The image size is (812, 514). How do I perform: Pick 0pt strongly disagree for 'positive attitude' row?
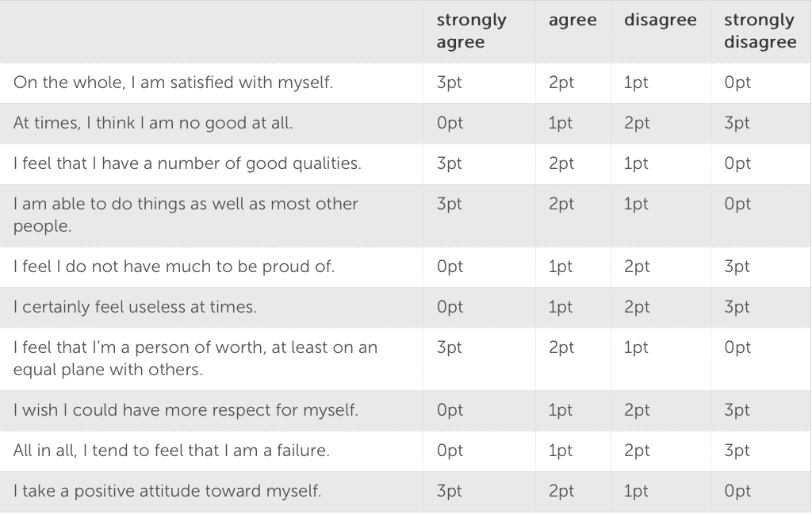pyautogui.click(x=737, y=491)
